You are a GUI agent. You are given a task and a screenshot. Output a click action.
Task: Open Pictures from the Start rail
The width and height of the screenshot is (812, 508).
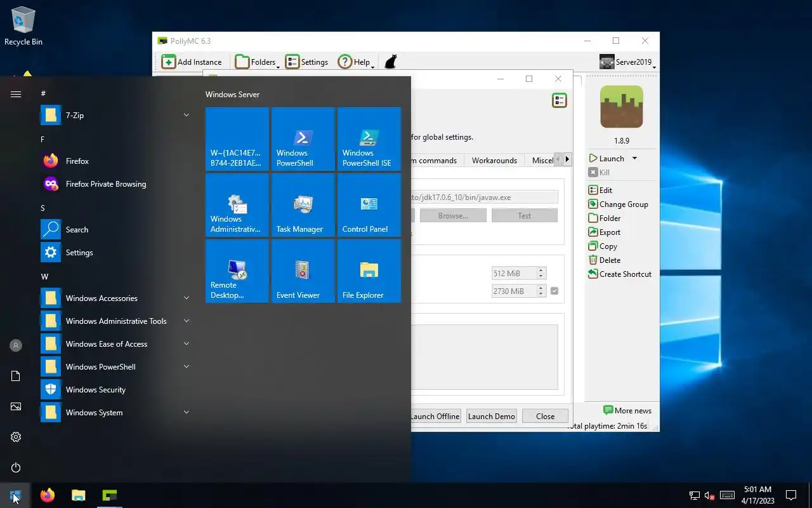coord(16,406)
